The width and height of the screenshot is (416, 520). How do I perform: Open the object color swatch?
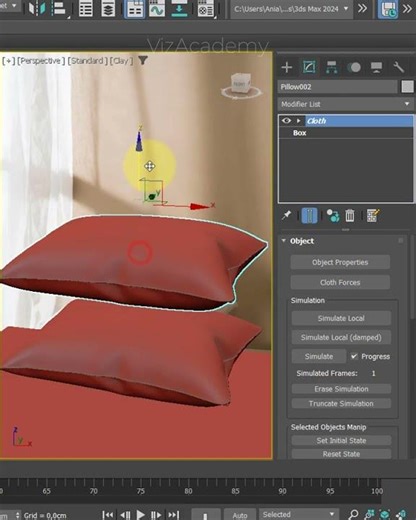tap(407, 87)
